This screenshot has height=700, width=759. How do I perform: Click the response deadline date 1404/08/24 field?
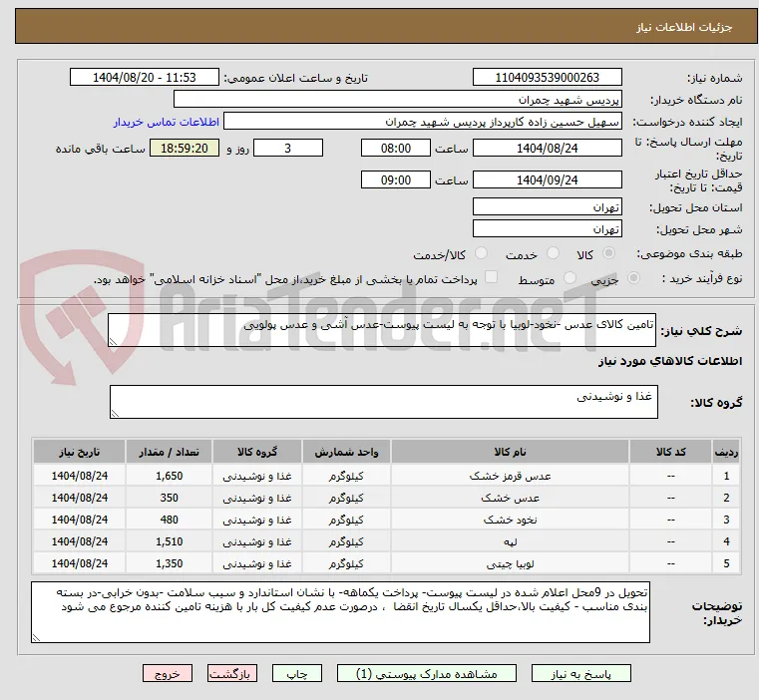pos(547,149)
